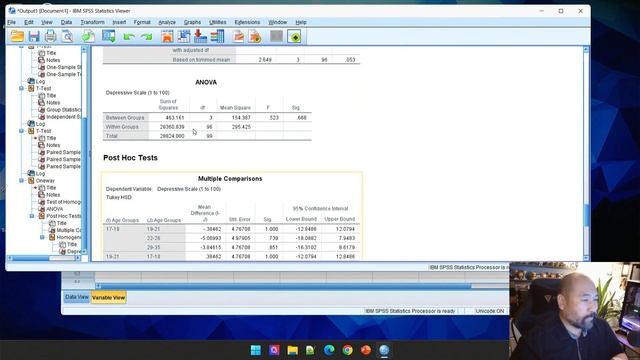Image resolution: width=640 pixels, height=360 pixels.
Task: Click the Post Hoc Tests heading
Action: pos(130,158)
